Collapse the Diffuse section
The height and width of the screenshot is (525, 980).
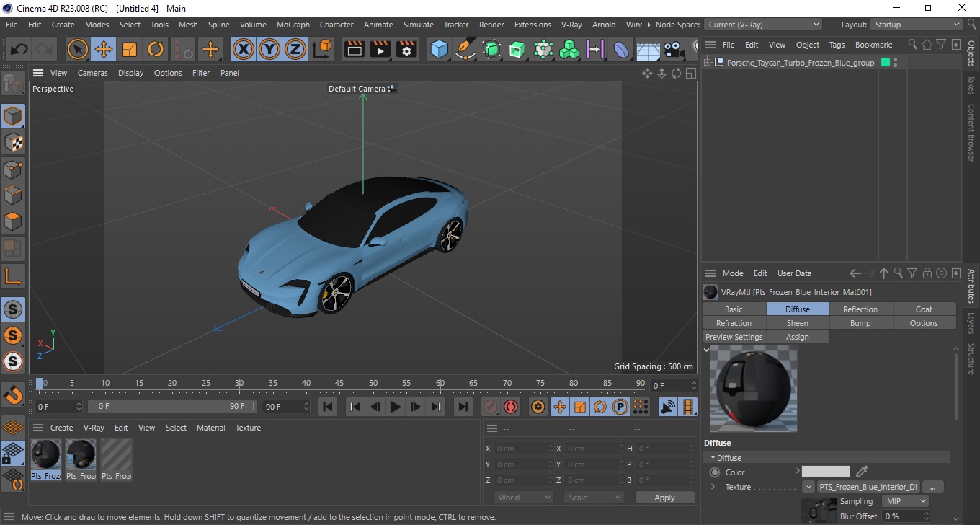tap(713, 458)
